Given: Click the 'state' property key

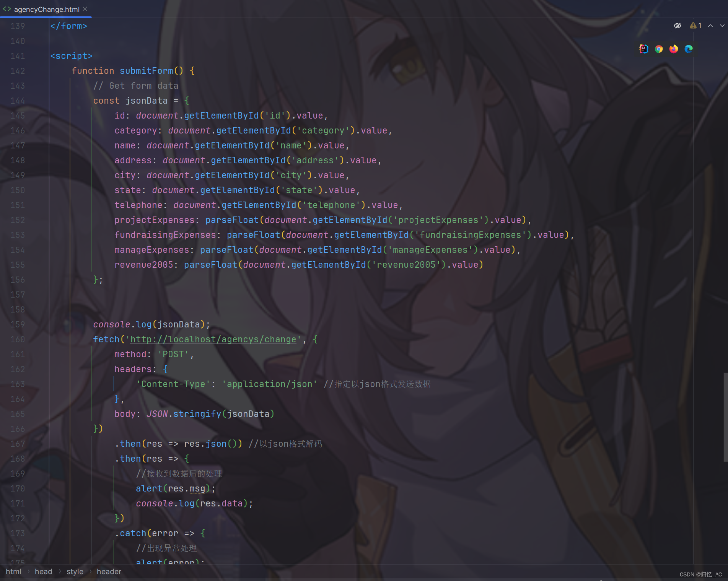Looking at the screenshot, I should [128, 190].
